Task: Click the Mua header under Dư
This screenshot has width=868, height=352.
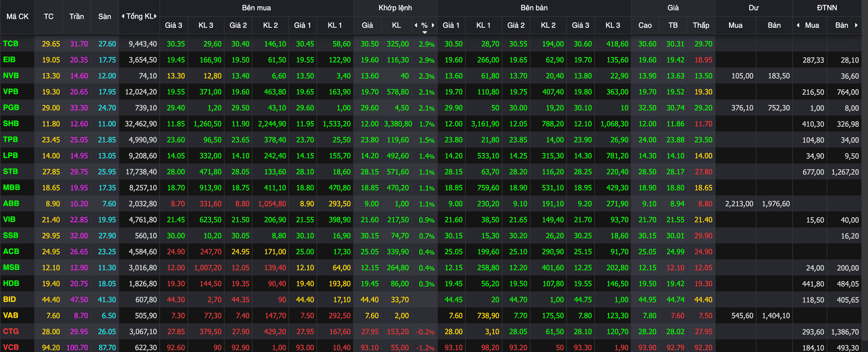Action: coord(735,25)
